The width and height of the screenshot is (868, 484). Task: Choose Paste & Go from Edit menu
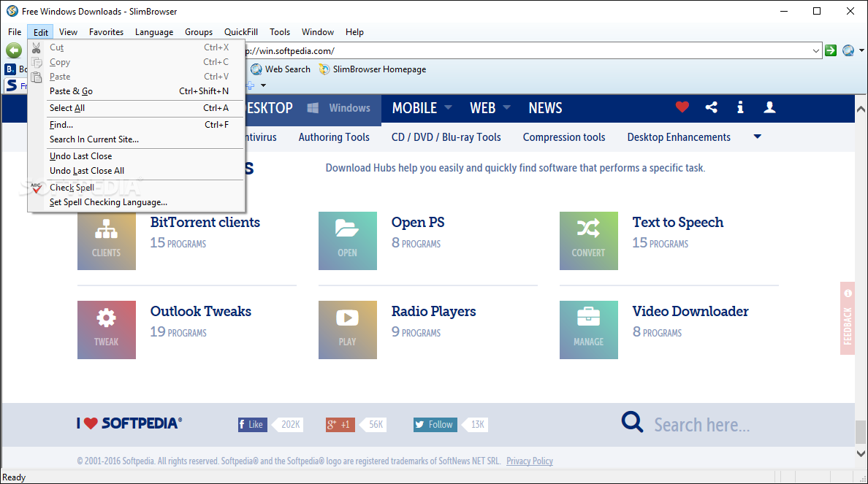click(x=136, y=91)
